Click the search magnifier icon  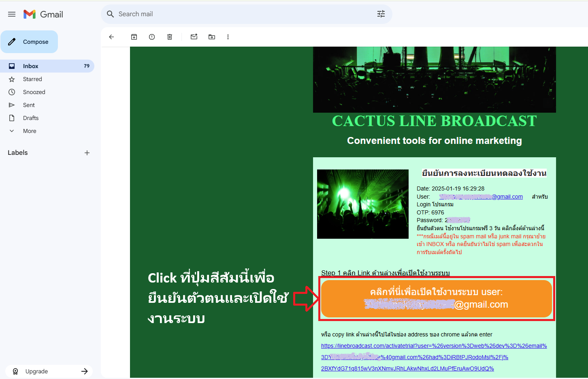pyautogui.click(x=110, y=14)
